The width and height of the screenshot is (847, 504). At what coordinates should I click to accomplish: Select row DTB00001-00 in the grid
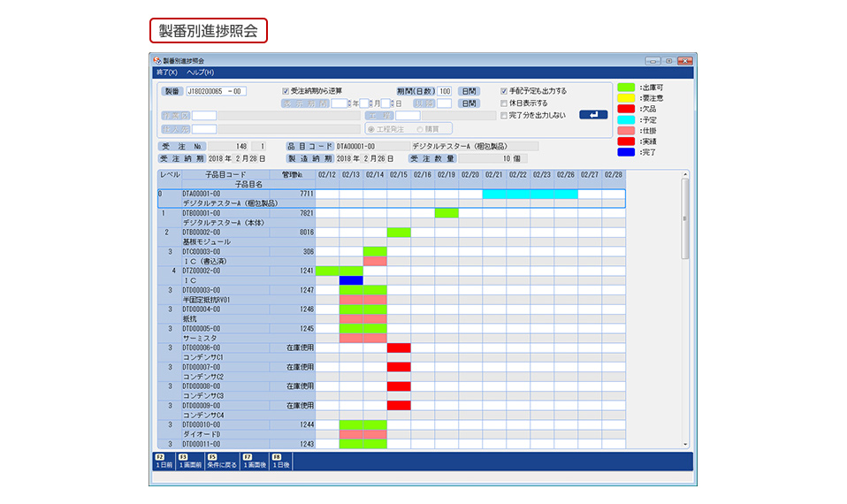pos(391,218)
